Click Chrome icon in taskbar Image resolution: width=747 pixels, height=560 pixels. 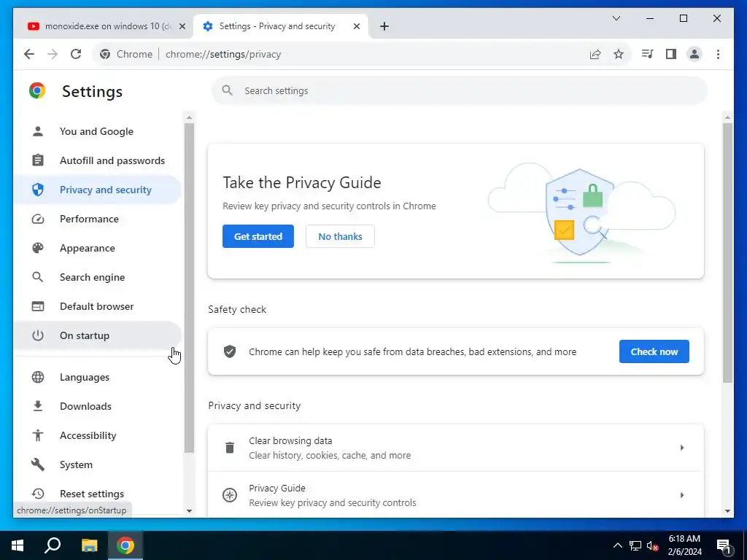125,545
